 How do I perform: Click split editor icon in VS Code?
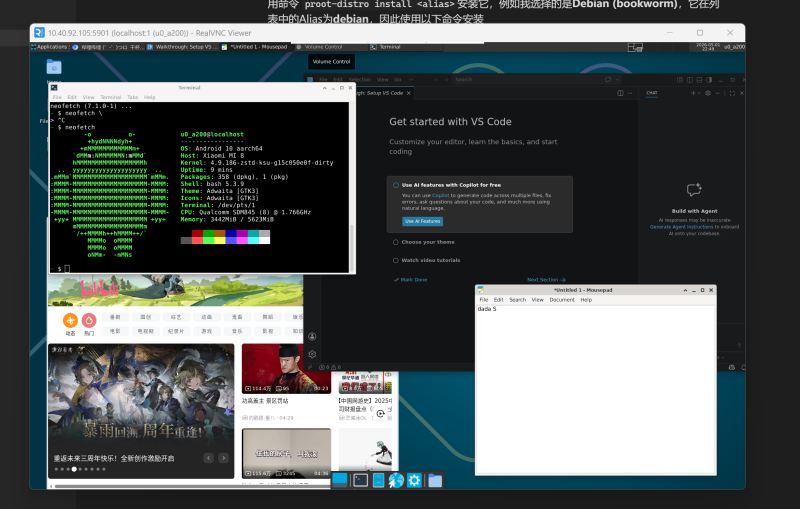[620, 93]
